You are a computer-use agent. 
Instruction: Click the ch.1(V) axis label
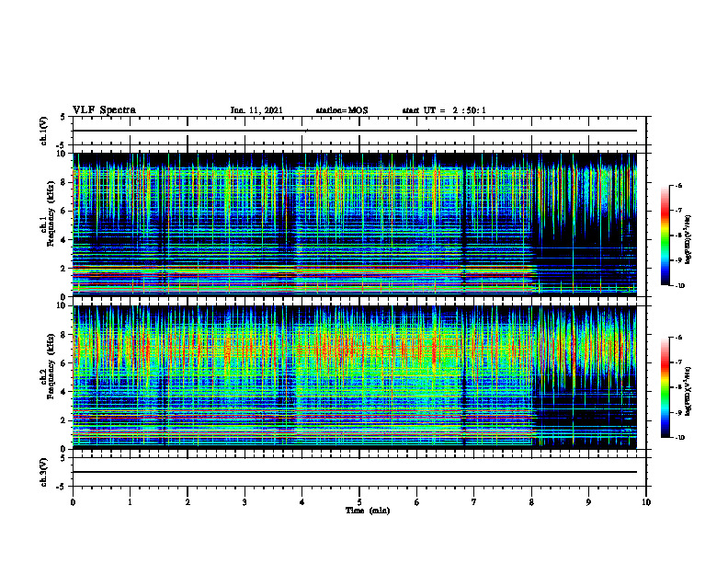point(44,131)
